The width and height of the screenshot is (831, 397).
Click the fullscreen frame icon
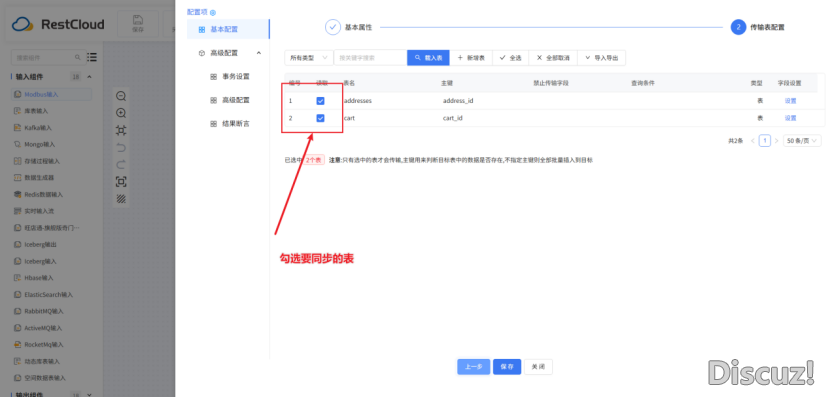click(121, 182)
